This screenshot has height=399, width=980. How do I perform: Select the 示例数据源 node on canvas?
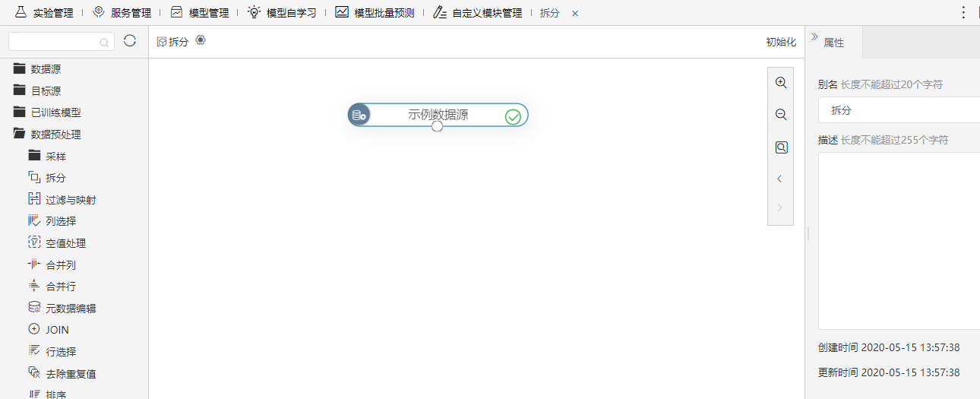(438, 116)
